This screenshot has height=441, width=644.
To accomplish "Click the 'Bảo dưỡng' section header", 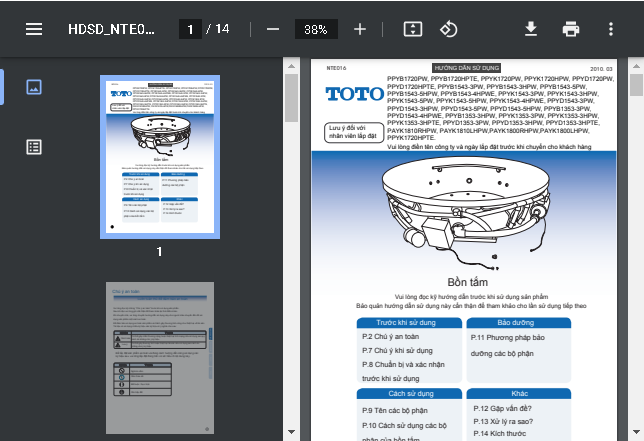I will point(519,323).
